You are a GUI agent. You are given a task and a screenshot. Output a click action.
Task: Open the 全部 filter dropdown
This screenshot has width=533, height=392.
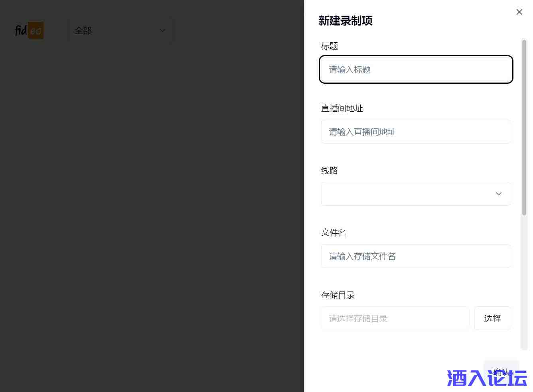pyautogui.click(x=120, y=30)
